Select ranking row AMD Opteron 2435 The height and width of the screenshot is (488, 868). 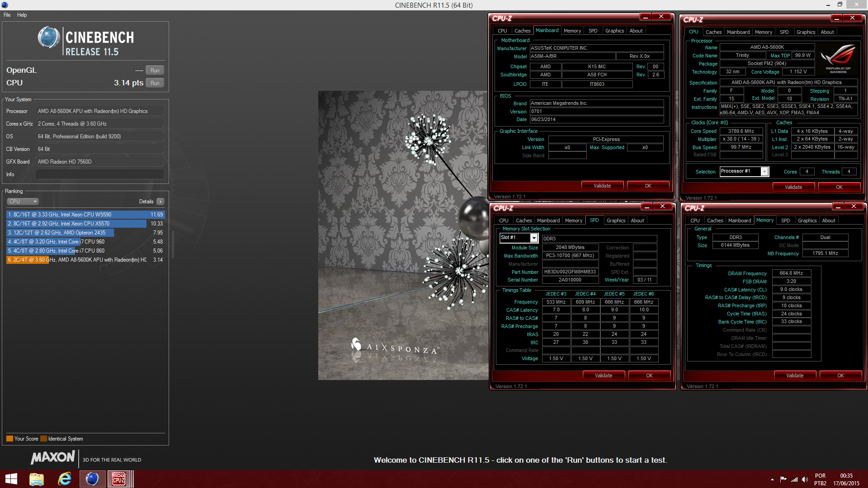(x=85, y=233)
